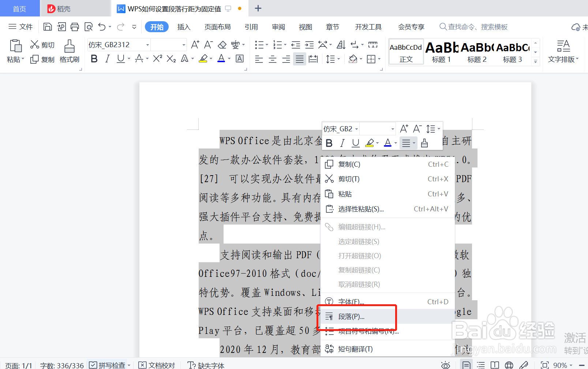Screen dimensions: 588x369
Task: Add character border icon
Action: [x=240, y=59]
